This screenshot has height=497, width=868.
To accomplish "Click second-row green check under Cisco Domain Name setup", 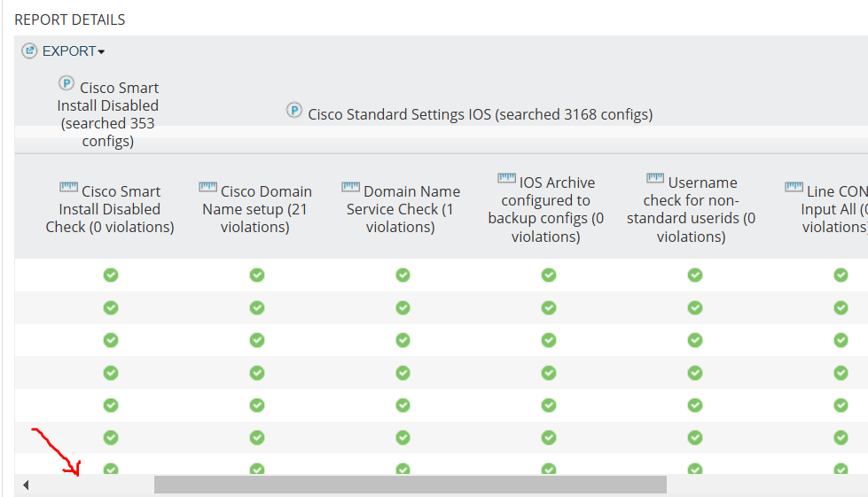I will click(x=257, y=307).
